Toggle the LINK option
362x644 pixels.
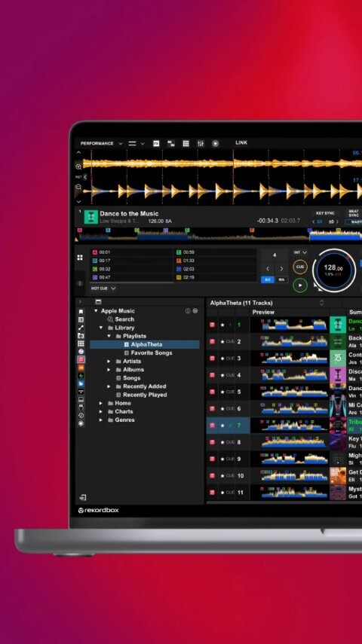(241, 143)
